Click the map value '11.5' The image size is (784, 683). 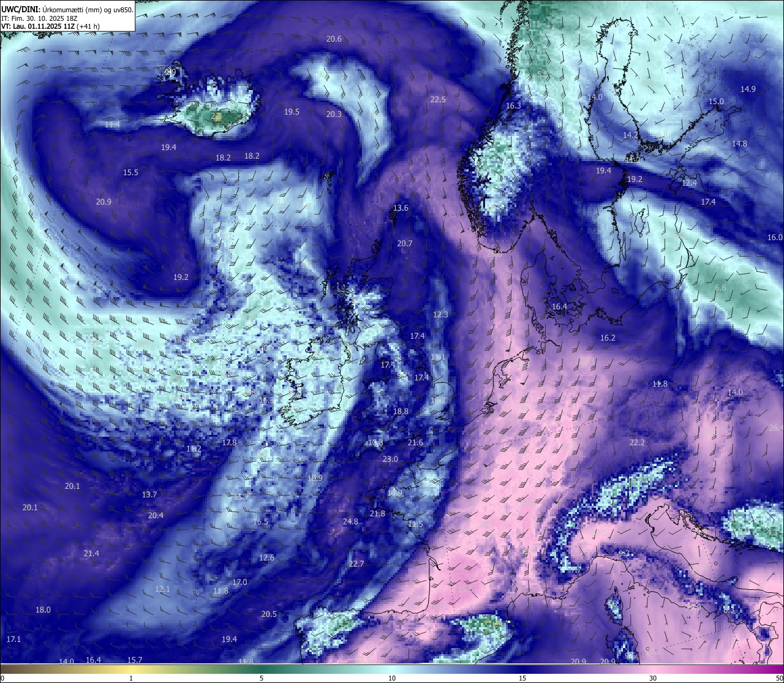pos(415,524)
